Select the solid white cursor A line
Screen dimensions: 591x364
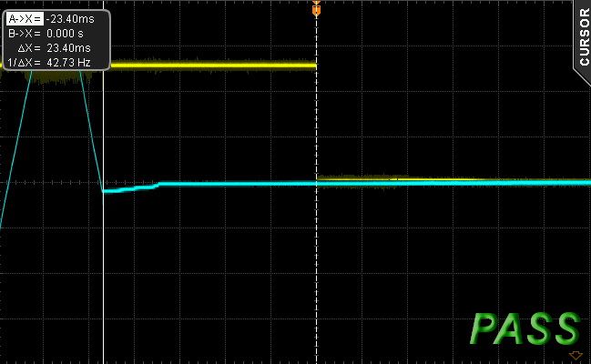[103, 218]
